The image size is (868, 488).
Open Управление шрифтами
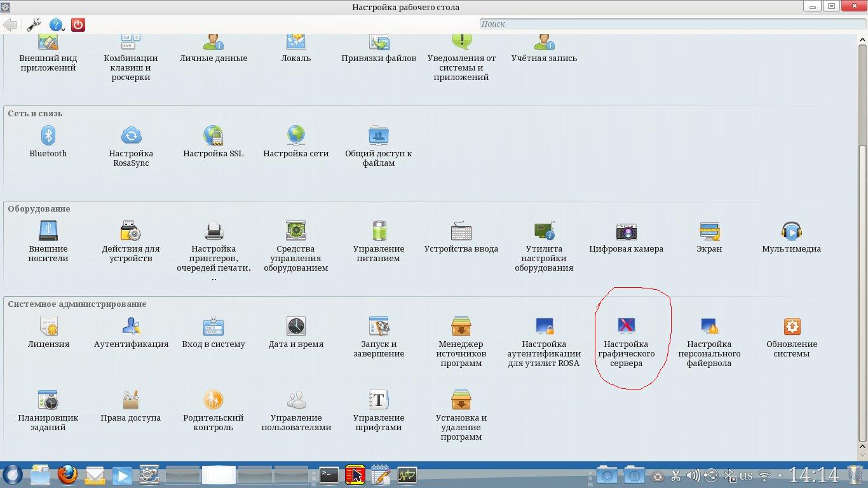pos(379,410)
